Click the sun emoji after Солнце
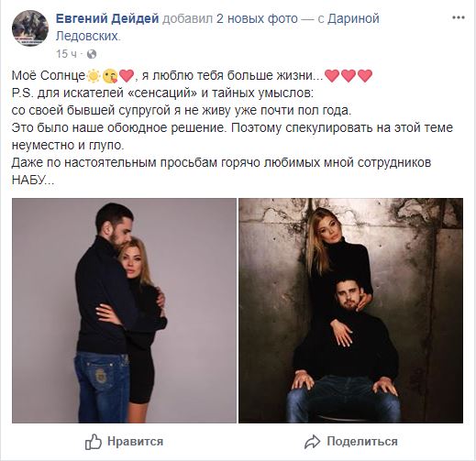This screenshot has width=476, height=461. 94,76
